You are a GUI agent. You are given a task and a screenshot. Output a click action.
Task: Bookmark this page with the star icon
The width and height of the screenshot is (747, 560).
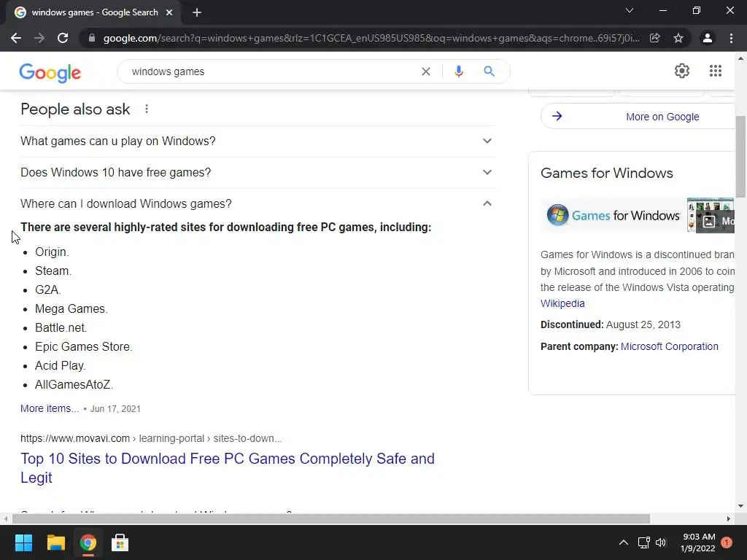point(678,38)
